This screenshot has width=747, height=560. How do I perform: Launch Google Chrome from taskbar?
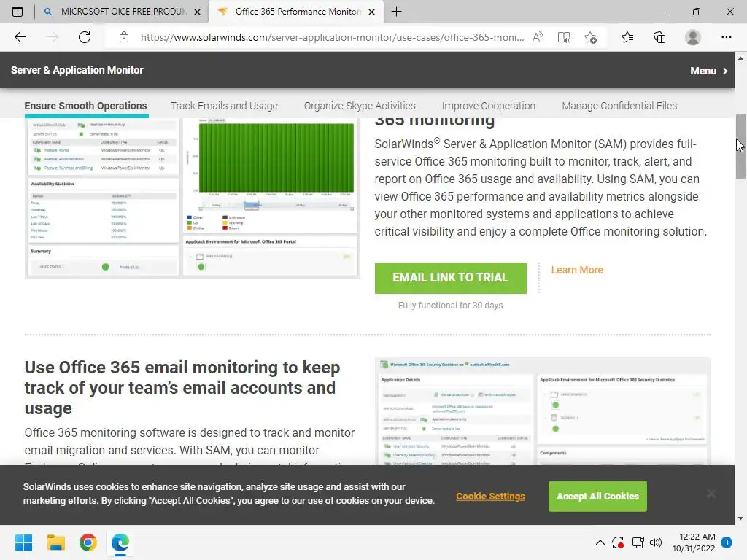88,542
